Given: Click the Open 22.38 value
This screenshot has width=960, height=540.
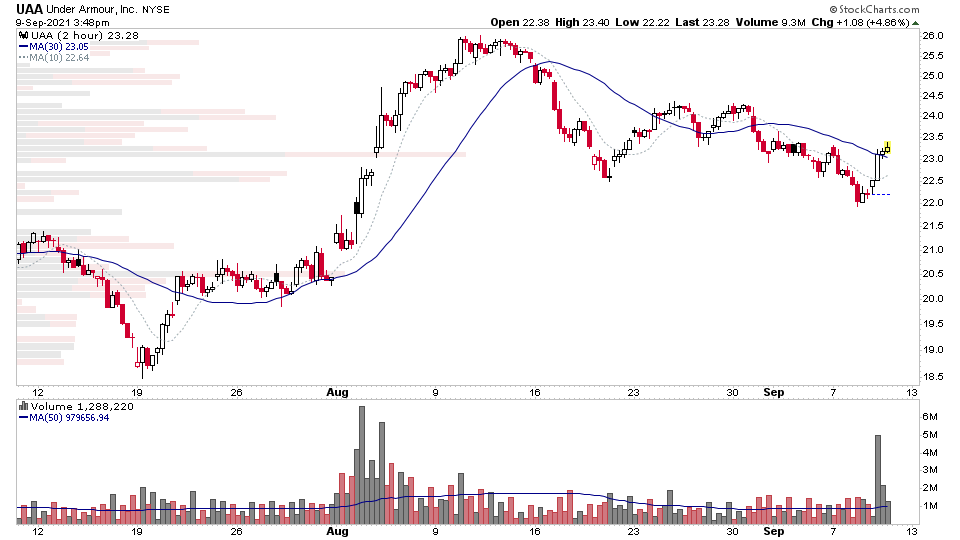Looking at the screenshot, I should pyautogui.click(x=520, y=22).
